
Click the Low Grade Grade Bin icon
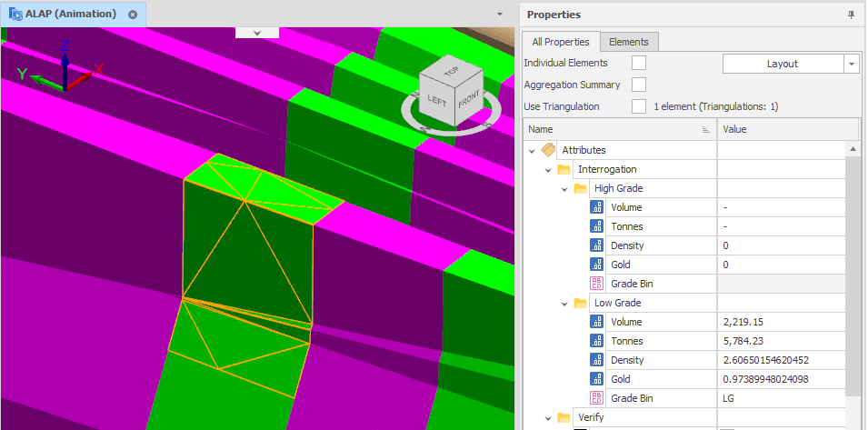[597, 398]
